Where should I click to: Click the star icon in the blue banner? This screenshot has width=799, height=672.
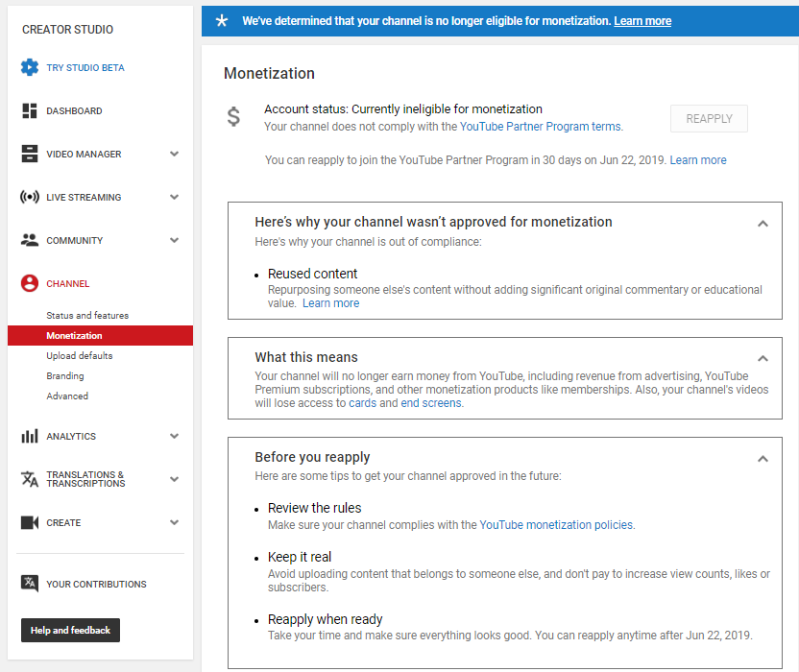[222, 21]
